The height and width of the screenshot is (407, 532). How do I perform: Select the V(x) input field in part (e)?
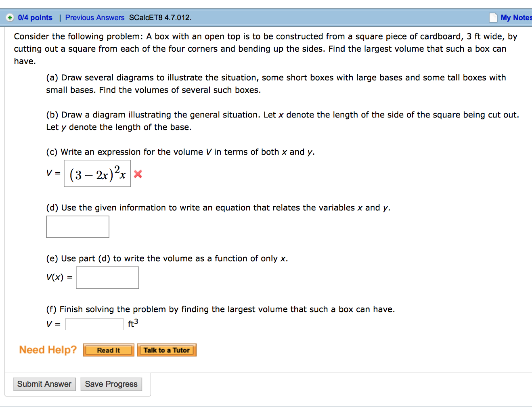point(107,277)
